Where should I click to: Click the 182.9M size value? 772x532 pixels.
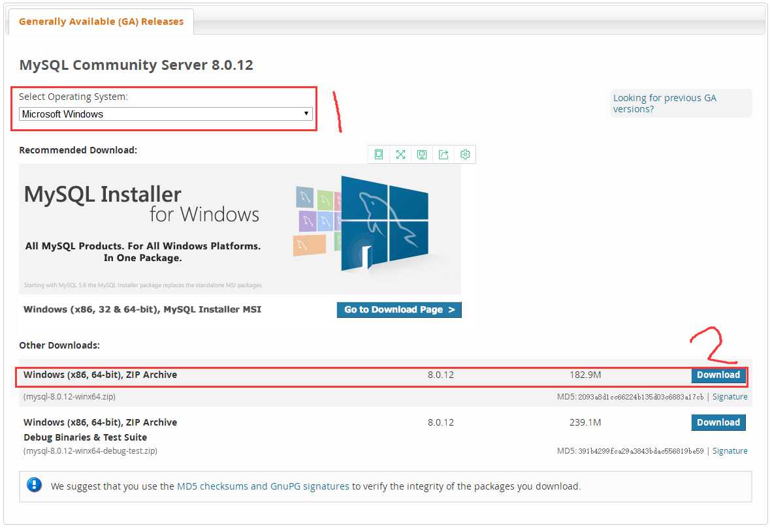pyautogui.click(x=585, y=375)
